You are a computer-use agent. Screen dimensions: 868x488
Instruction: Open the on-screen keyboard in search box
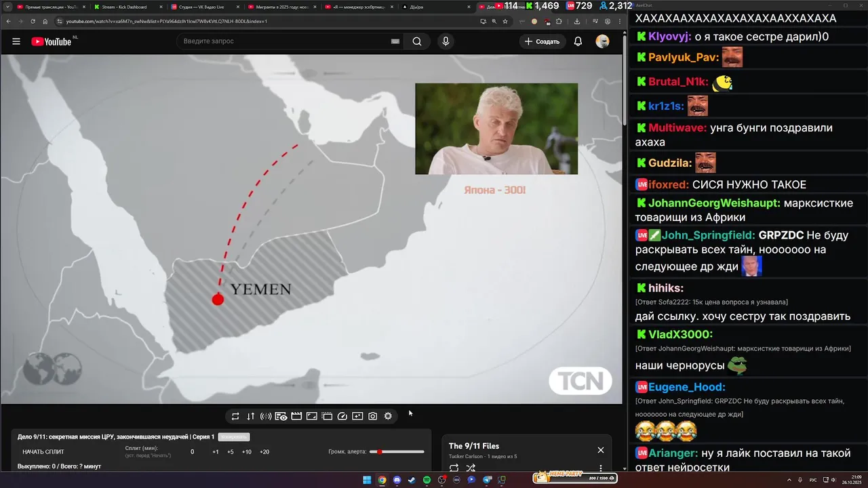(395, 41)
